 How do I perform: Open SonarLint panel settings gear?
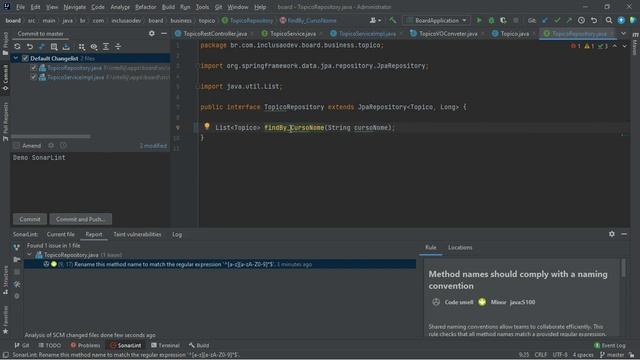612,234
